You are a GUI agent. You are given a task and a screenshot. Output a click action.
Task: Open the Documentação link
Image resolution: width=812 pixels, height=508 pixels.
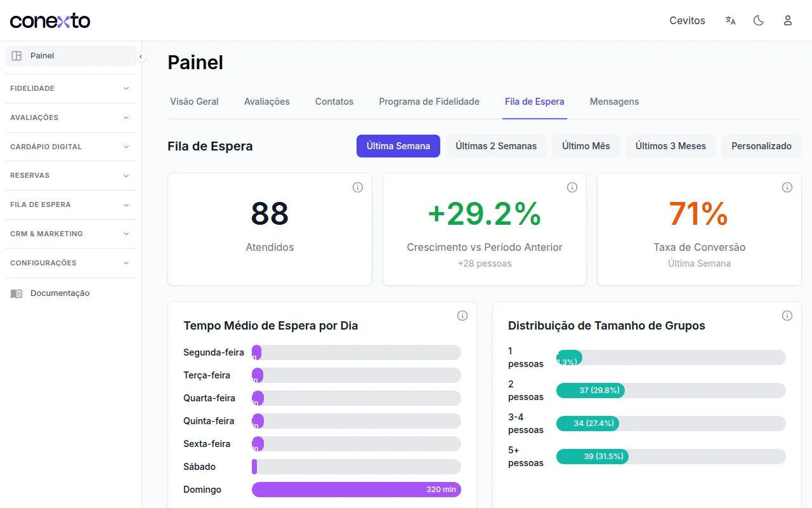click(70, 293)
